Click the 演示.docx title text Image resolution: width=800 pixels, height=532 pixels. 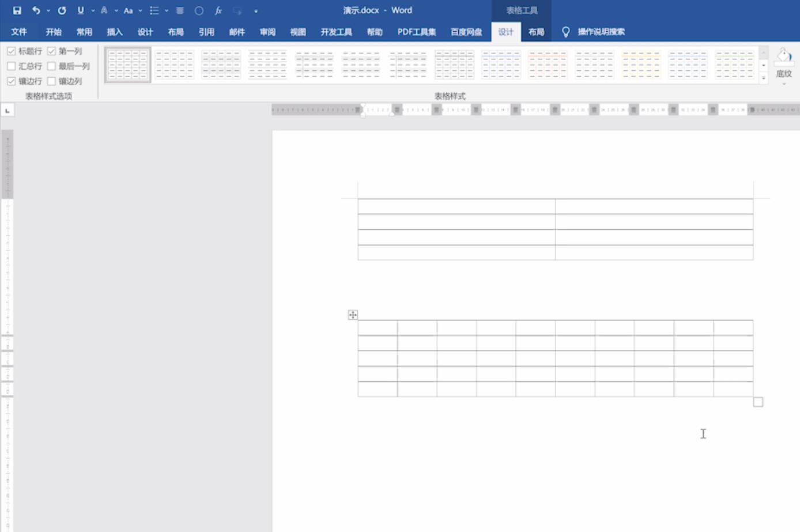click(x=361, y=10)
